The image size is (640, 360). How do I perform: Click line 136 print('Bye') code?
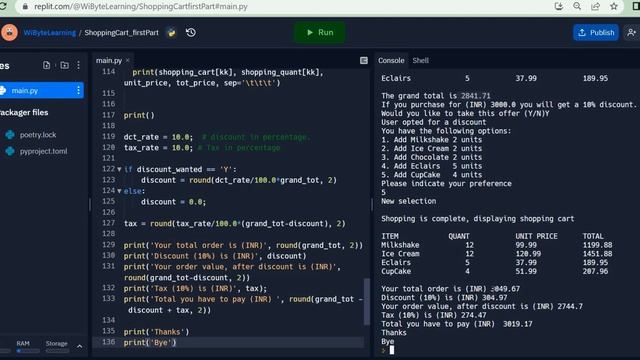point(150,342)
